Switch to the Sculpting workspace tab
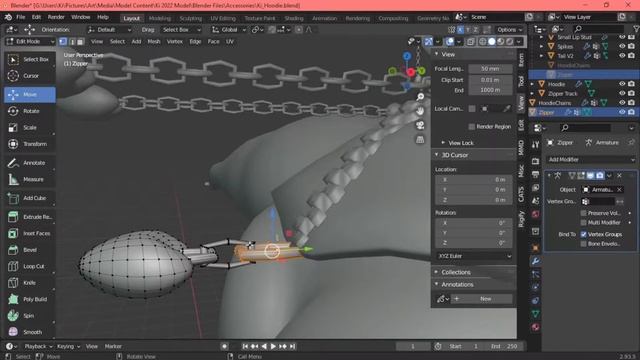Viewport: 640px width, 360px height. click(x=191, y=18)
